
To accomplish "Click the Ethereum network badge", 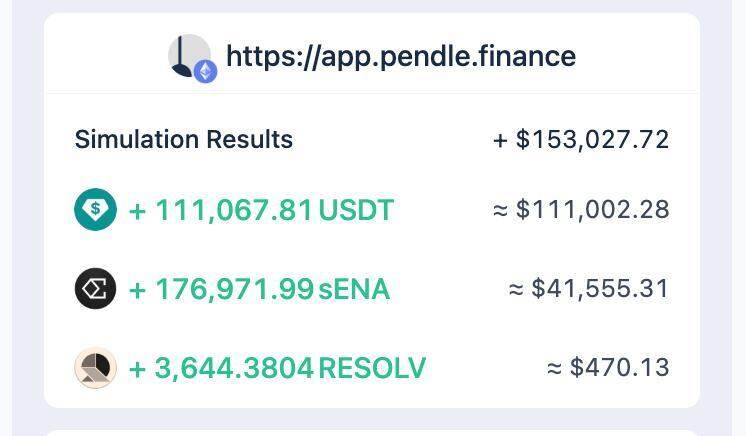I will click(206, 71).
